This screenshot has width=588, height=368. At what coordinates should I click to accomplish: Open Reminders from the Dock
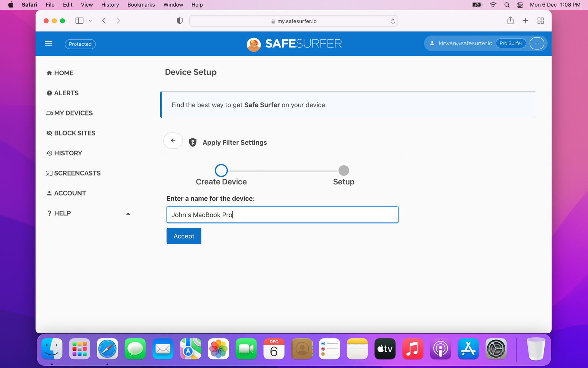(329, 348)
